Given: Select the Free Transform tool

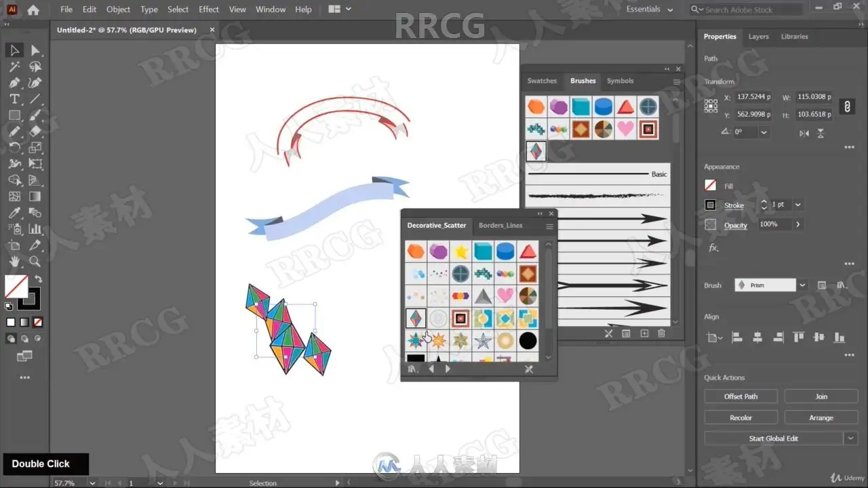Looking at the screenshot, I should coord(35,164).
